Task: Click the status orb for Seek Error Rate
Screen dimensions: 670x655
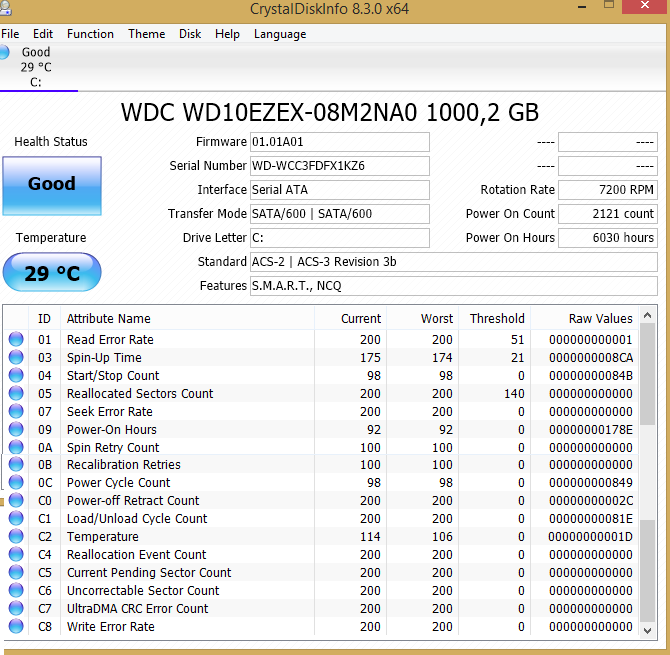Action: [16, 411]
